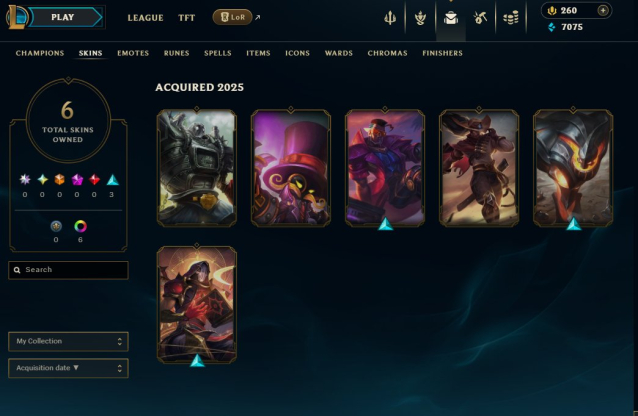638x416 pixels.
Task: Open the Finishers tab
Action: tap(442, 53)
